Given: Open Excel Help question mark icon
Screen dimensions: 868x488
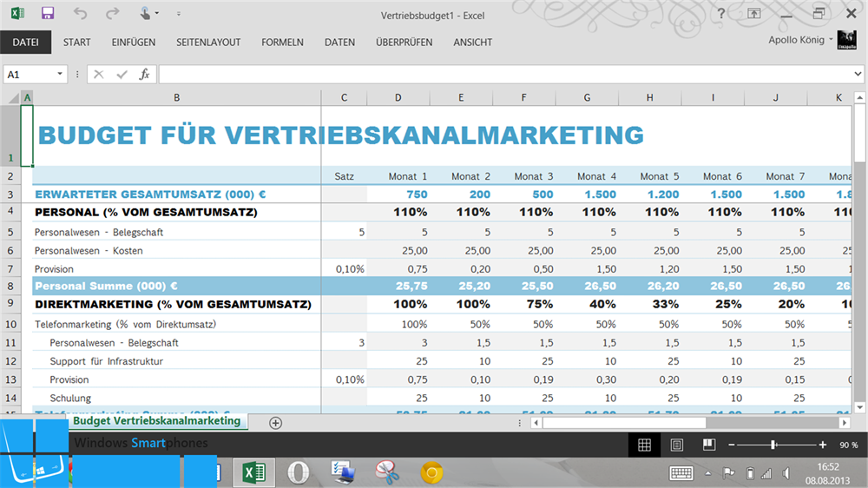Looking at the screenshot, I should pos(720,14).
